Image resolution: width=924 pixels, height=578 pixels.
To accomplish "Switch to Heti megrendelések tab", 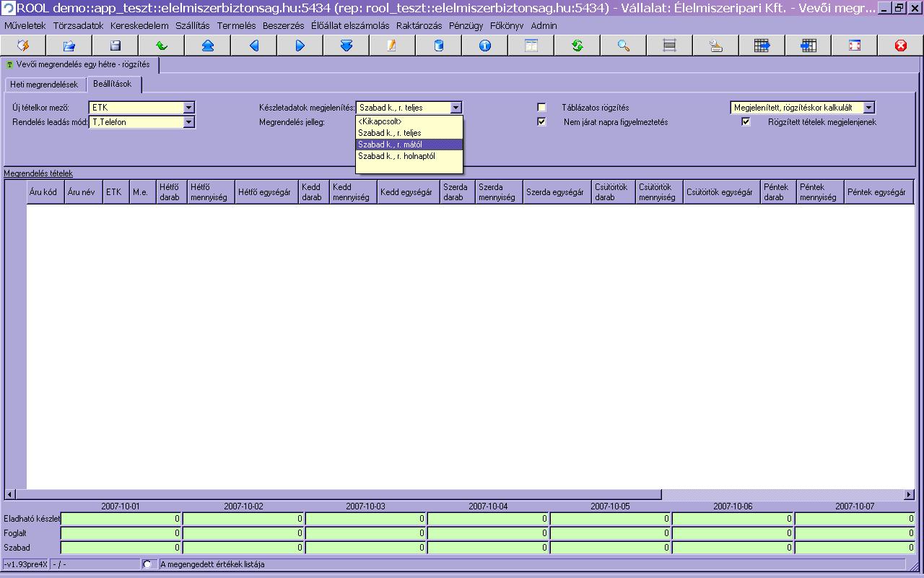I will click(44, 85).
